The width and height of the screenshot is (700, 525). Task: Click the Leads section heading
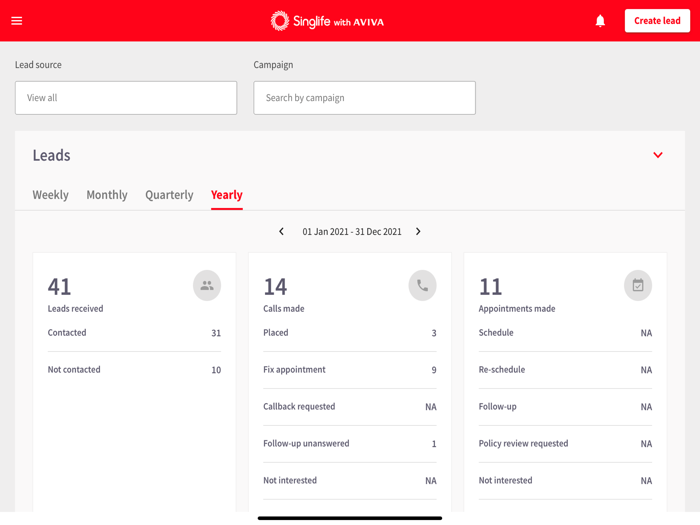click(x=51, y=155)
